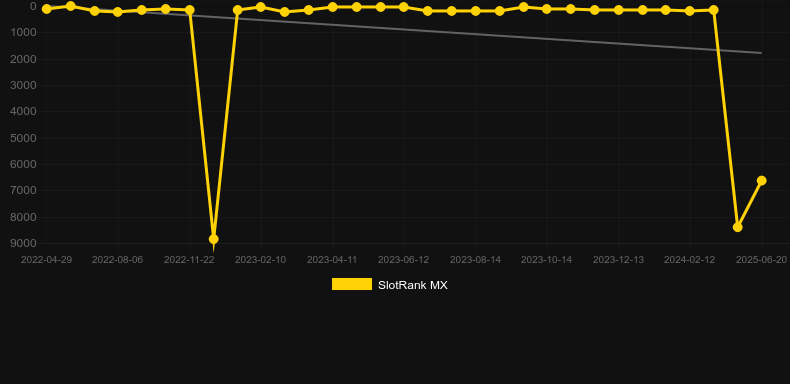Click the data point near 8400 before the last point
This screenshot has height=384, width=790.
pos(738,227)
